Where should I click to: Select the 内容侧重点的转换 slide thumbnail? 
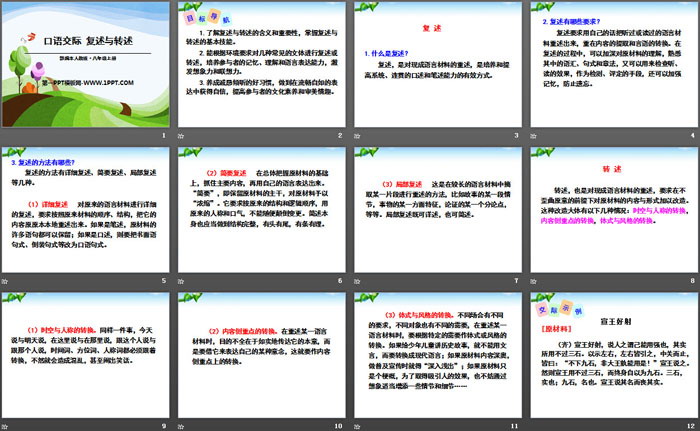(x=261, y=354)
